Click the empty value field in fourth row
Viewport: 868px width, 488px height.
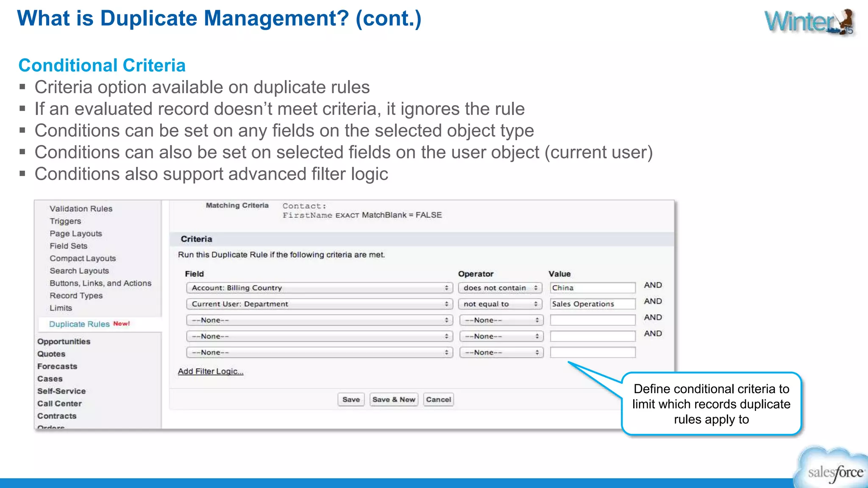(593, 336)
